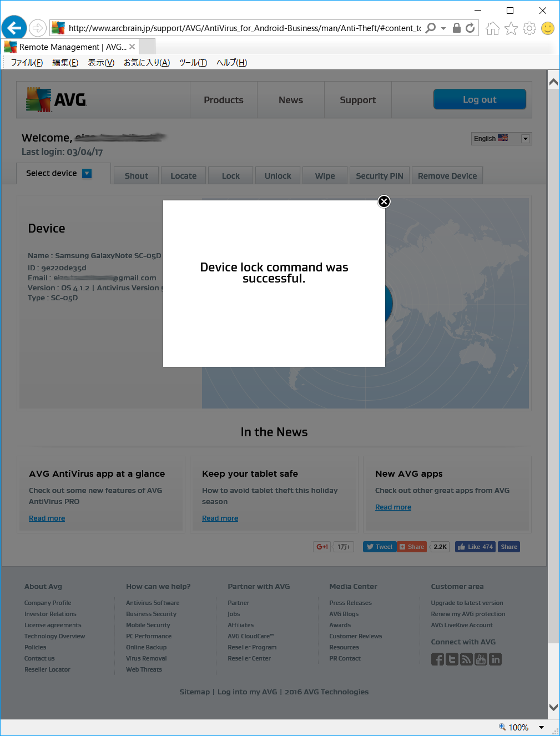Click the AVG CloudCare footer link

point(251,636)
